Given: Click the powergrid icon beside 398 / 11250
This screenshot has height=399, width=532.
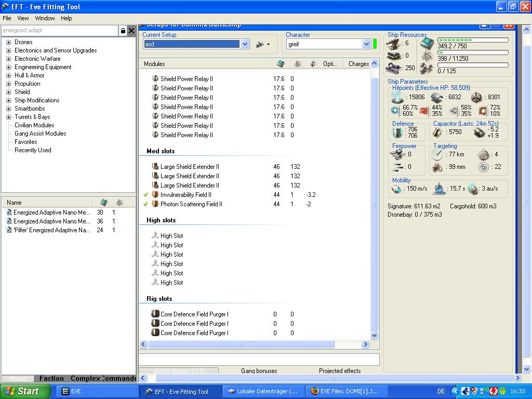Looking at the screenshot, I should tap(427, 56).
